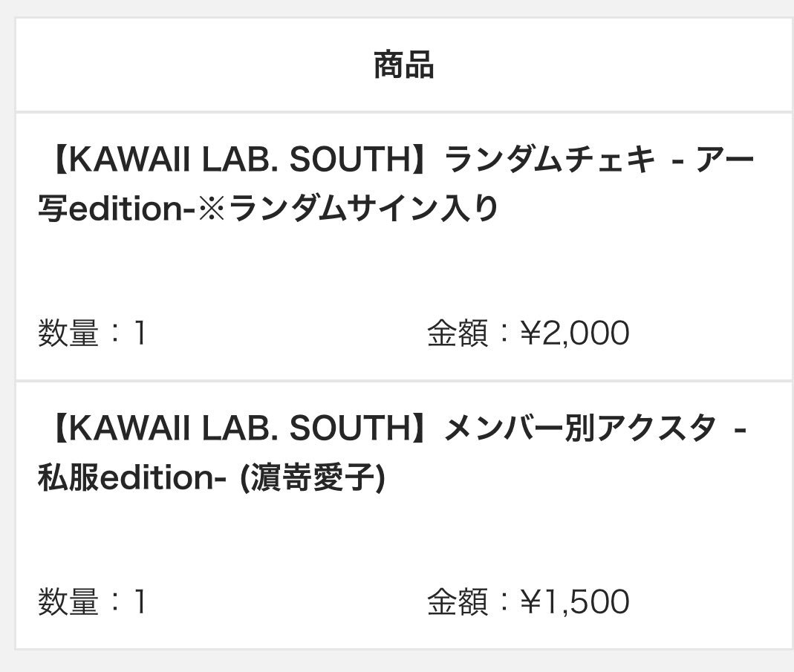The width and height of the screenshot is (794, 672).
Task: Click the ※ reference mark symbol
Action: point(212,209)
